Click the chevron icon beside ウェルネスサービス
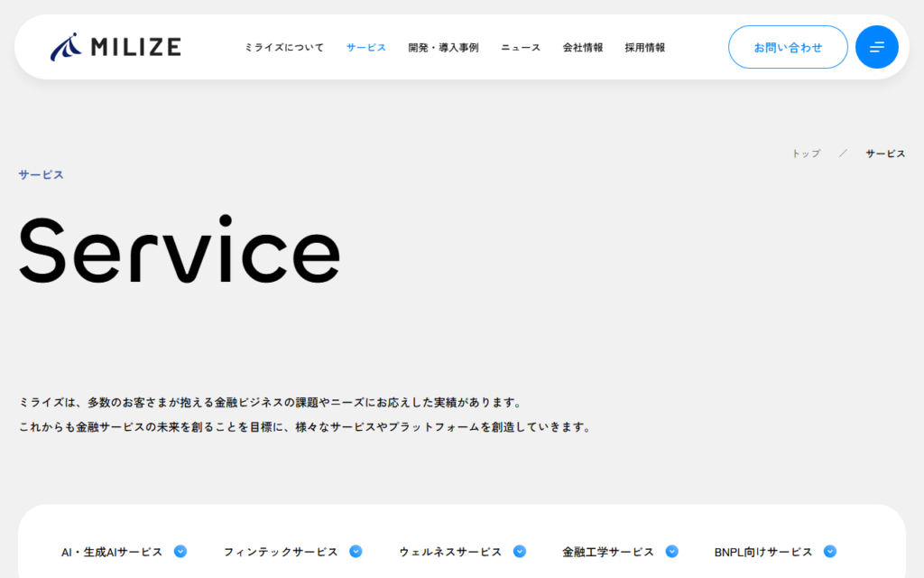This screenshot has width=924, height=578. click(x=519, y=552)
